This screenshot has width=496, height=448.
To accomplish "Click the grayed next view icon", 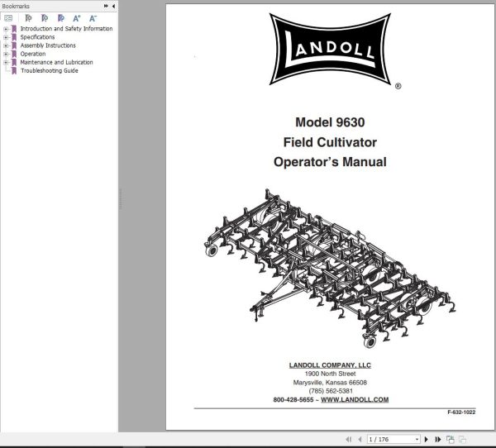I will pyautogui.click(x=462, y=439).
